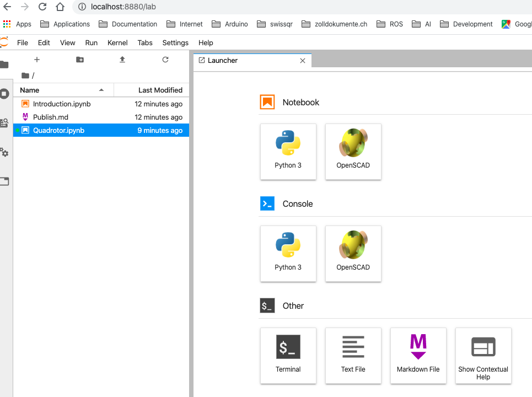Refresh the file list
532x397 pixels.
(165, 60)
